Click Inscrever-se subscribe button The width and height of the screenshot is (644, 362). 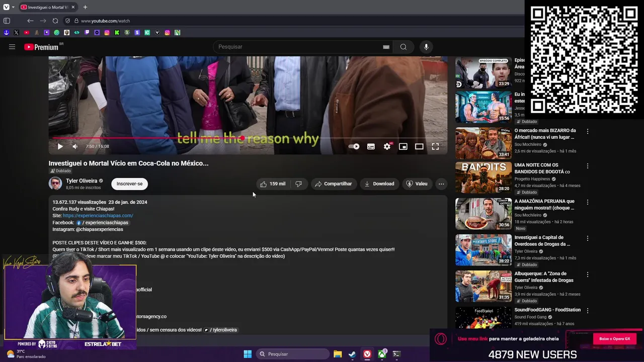[129, 184]
